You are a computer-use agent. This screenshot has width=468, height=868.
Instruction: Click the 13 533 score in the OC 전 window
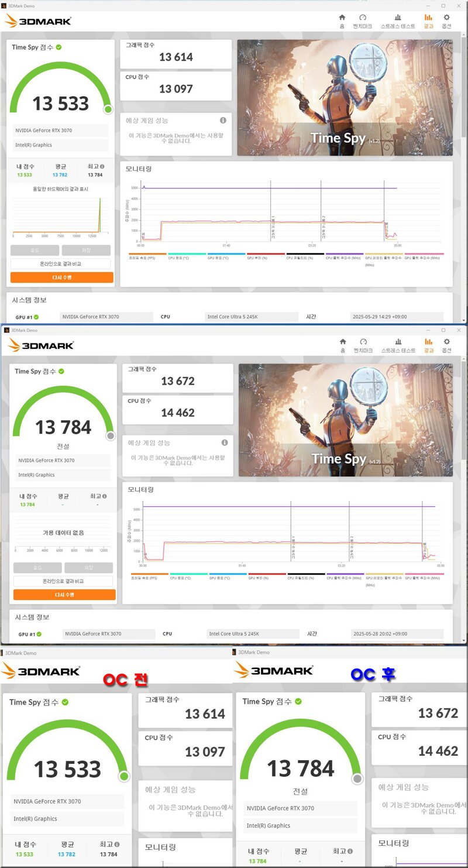tap(67, 769)
